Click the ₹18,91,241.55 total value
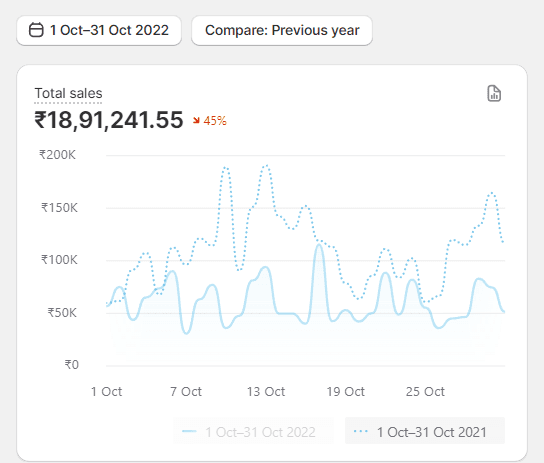The image size is (544, 463). (x=109, y=120)
